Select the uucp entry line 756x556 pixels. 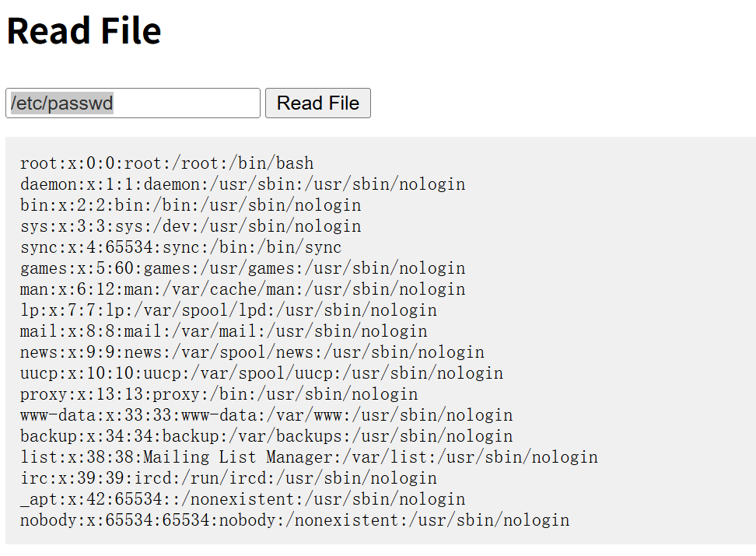(x=261, y=373)
